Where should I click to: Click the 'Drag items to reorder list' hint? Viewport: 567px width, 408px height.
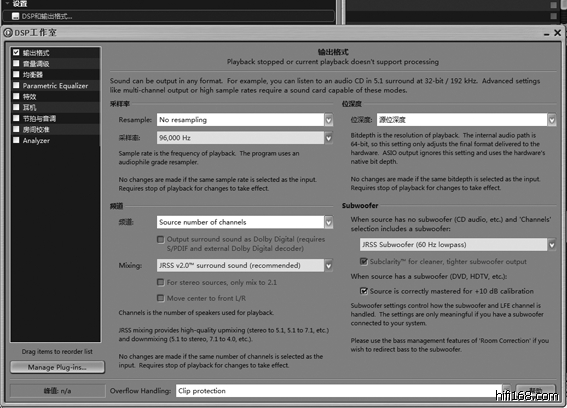[x=57, y=352]
